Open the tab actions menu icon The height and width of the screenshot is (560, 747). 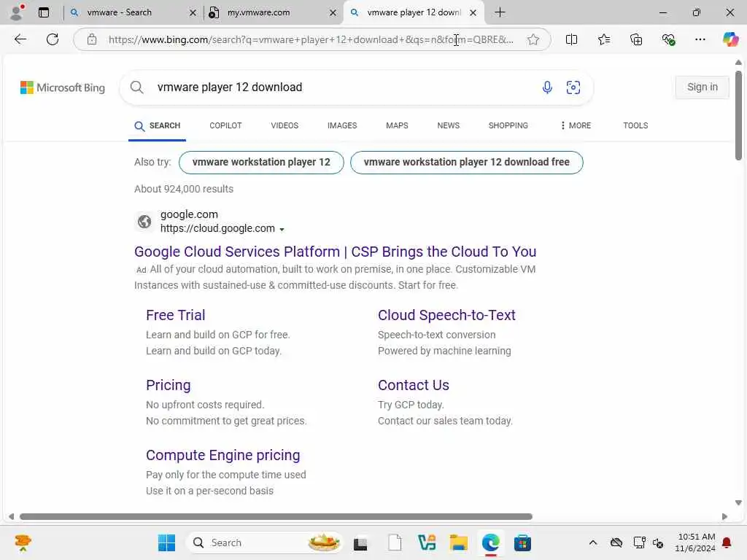tap(44, 12)
